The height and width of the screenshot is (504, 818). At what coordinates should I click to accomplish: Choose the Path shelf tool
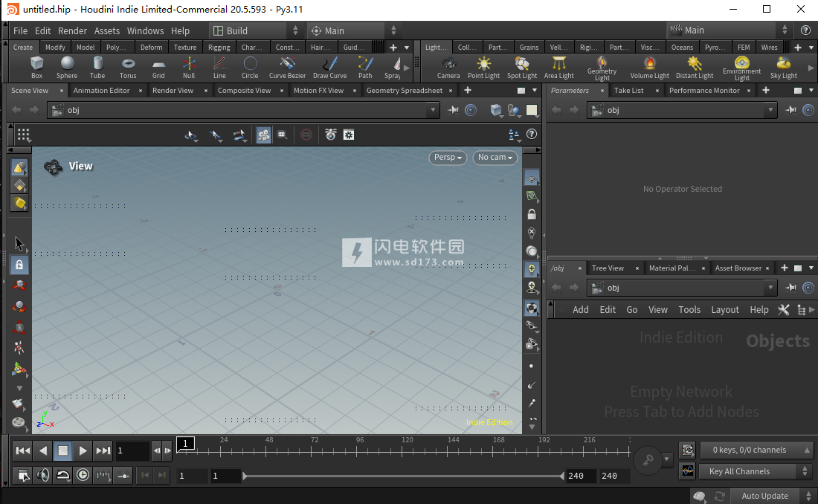tap(365, 68)
